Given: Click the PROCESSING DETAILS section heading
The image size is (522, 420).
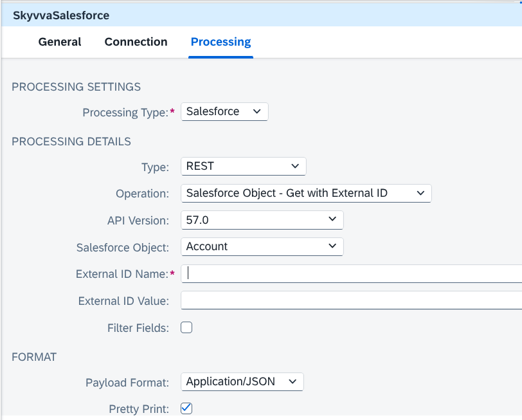Looking at the screenshot, I should (71, 142).
